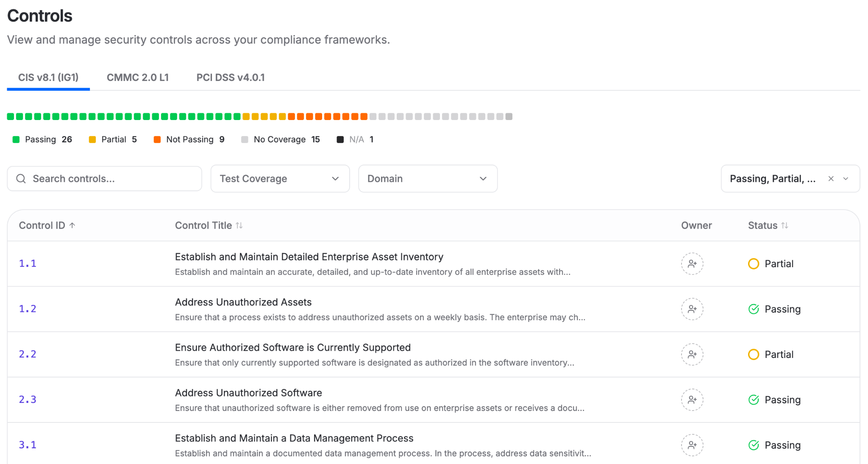Click Partial status icon for 1.1
Screen dimensions: 868x464
pyautogui.click(x=754, y=264)
